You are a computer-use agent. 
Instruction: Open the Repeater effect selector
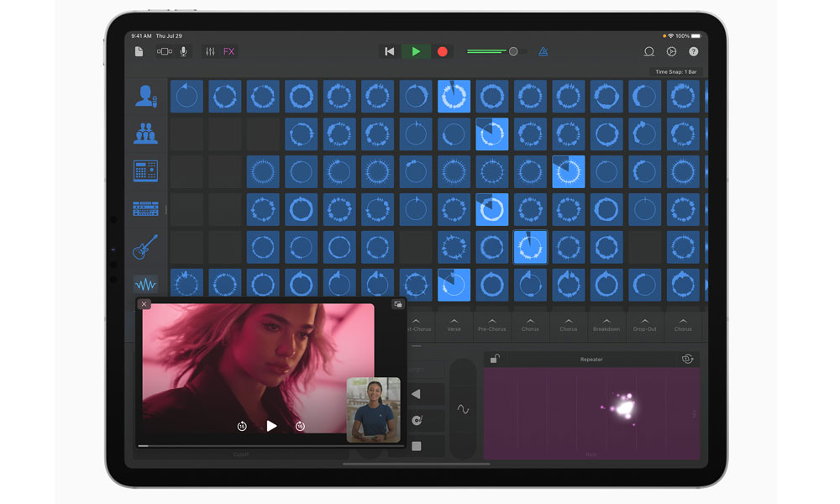coord(591,360)
